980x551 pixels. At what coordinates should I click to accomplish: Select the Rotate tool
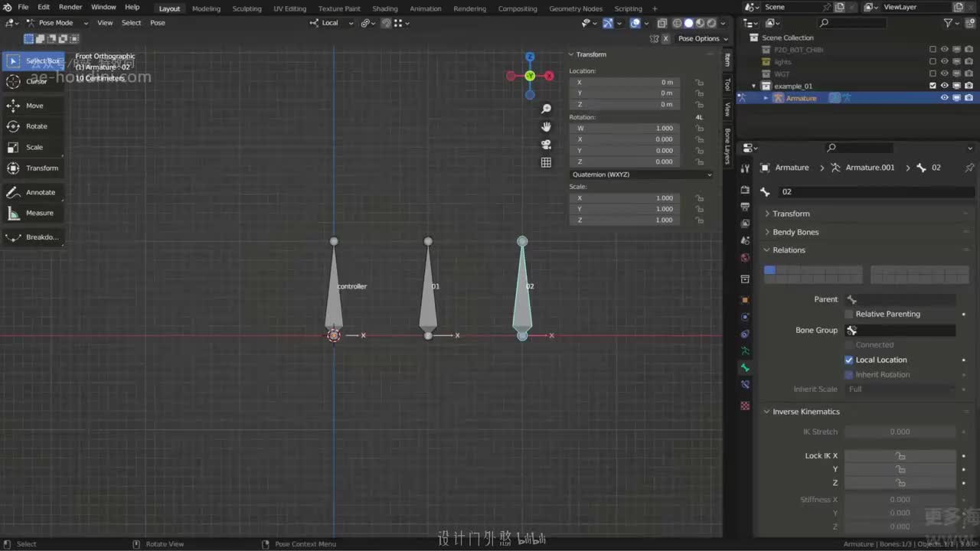pos(34,126)
